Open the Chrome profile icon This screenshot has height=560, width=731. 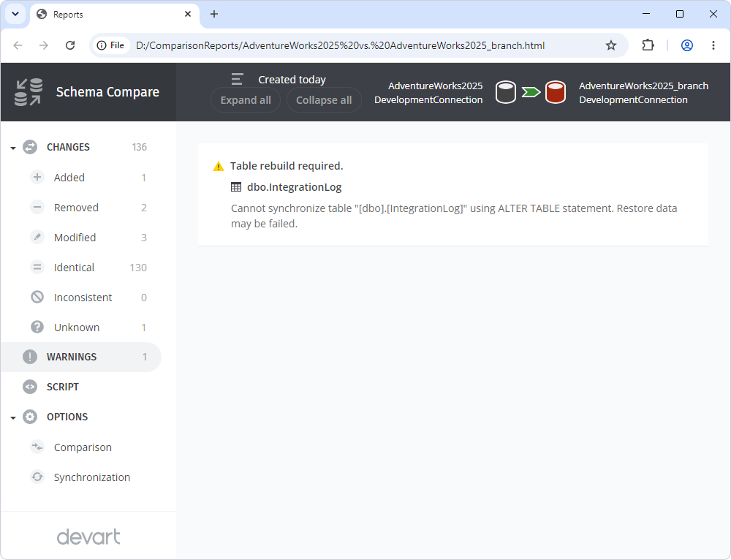point(686,45)
